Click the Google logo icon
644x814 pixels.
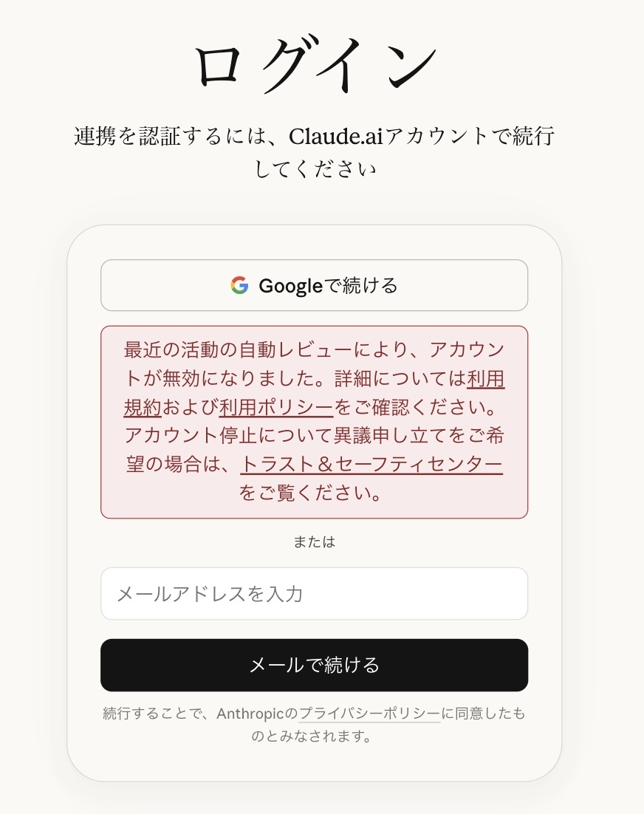239,285
